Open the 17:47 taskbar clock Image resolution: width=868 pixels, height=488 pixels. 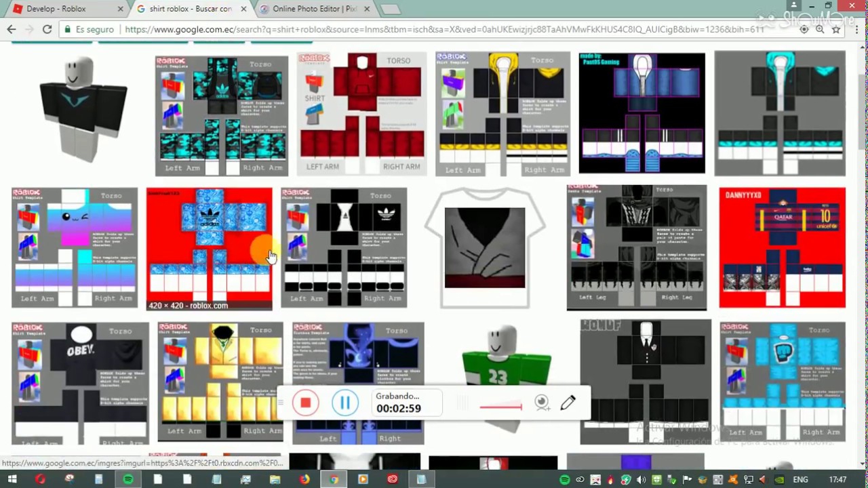click(x=837, y=480)
